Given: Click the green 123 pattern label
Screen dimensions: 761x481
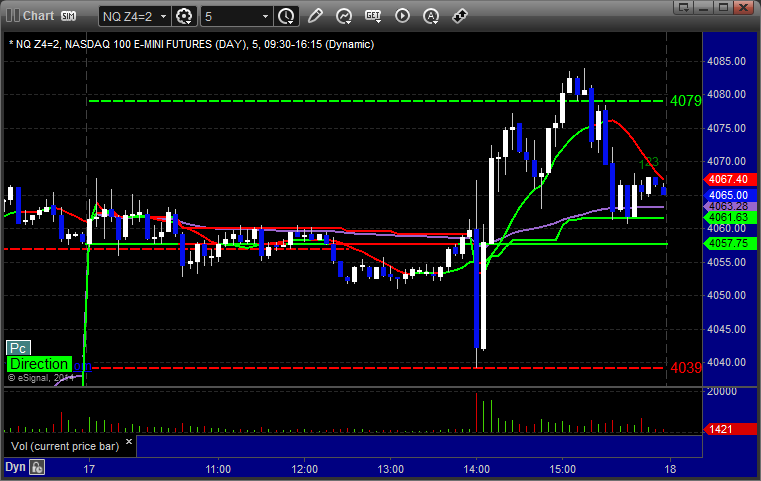Looking at the screenshot, I should click(x=649, y=163).
